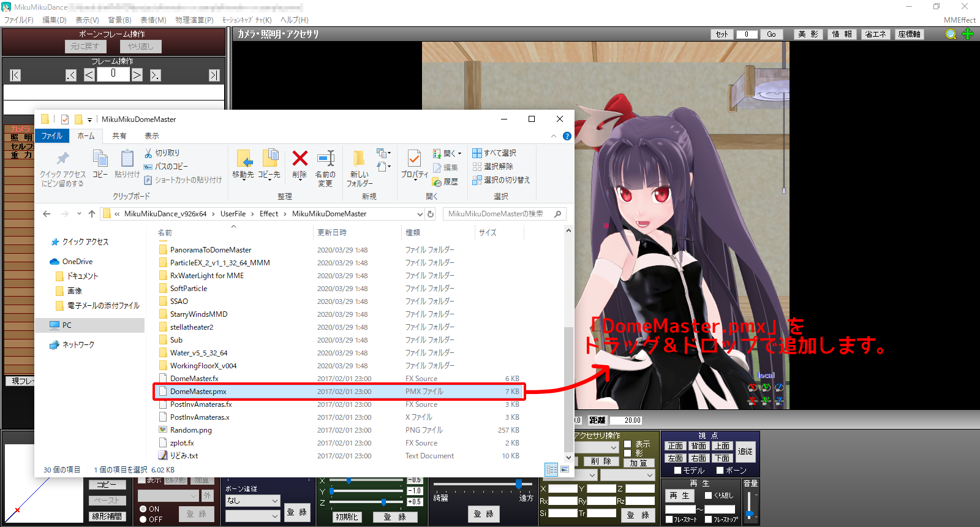Select the OFF radio button
The width and height of the screenshot is (980, 527).
click(x=143, y=520)
